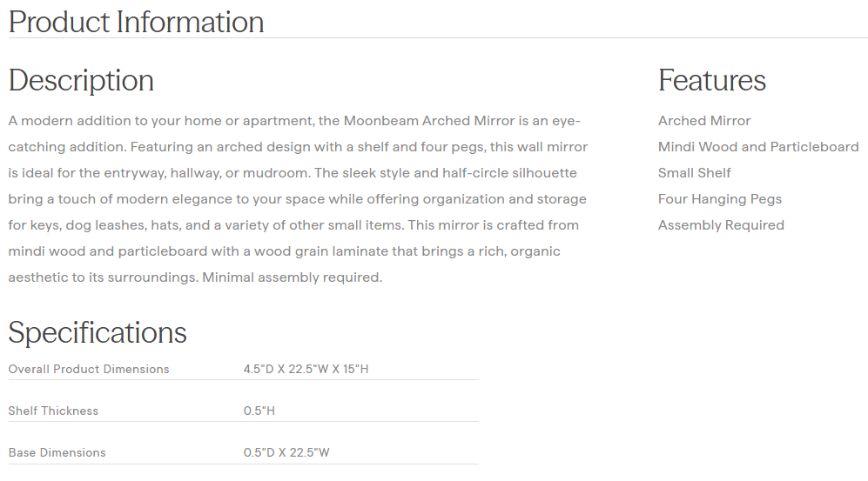Click the 0.5"D X 22.5"W base value

[286, 452]
